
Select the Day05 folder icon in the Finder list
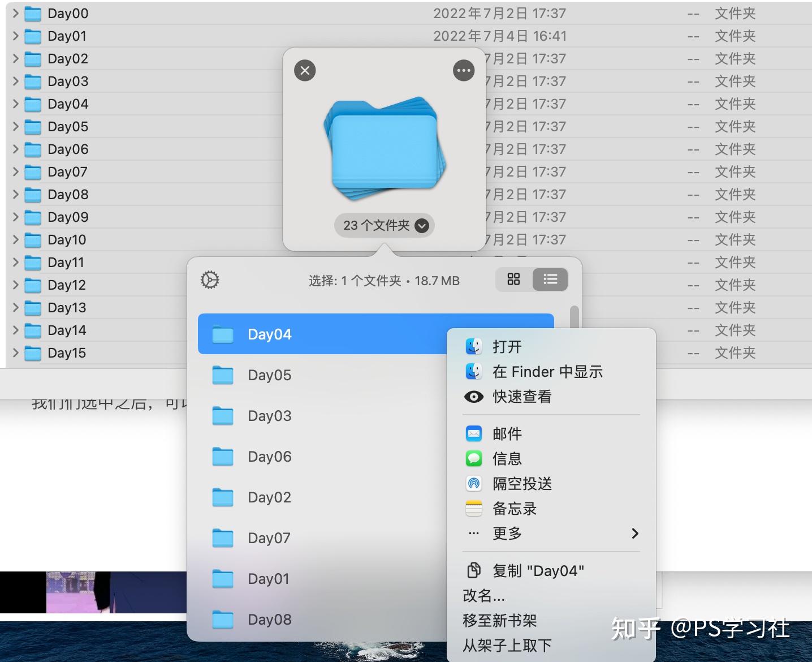click(x=33, y=127)
